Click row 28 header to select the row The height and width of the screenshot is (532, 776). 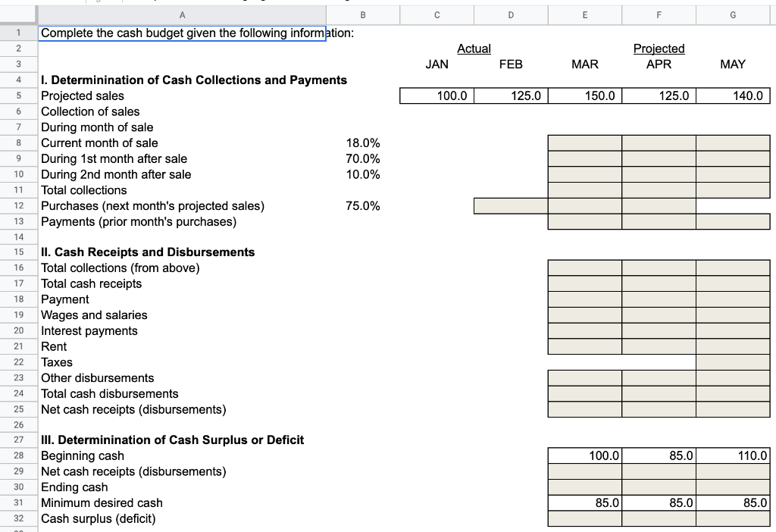click(x=19, y=455)
